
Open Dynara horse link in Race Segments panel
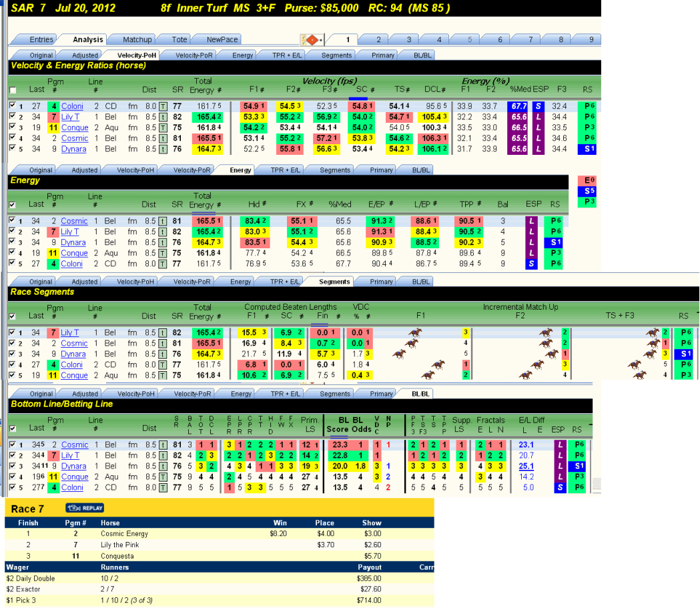(73, 354)
